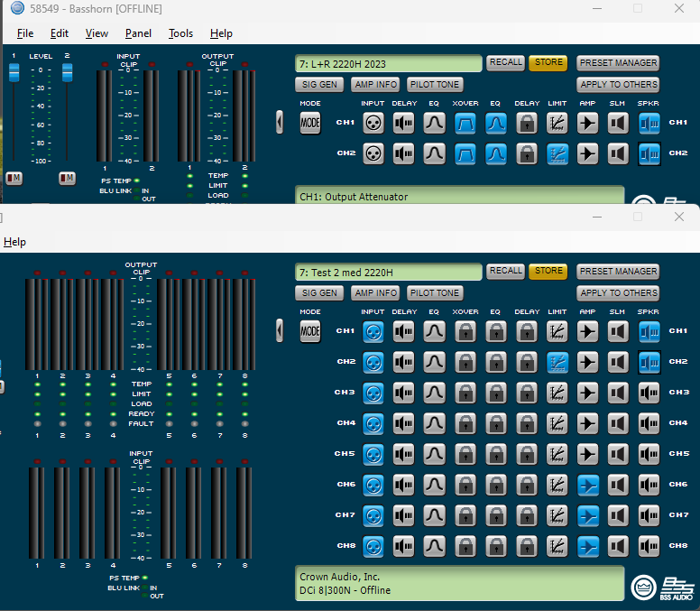
Task: Mute channel 1 with the M button
Action: coord(14,178)
